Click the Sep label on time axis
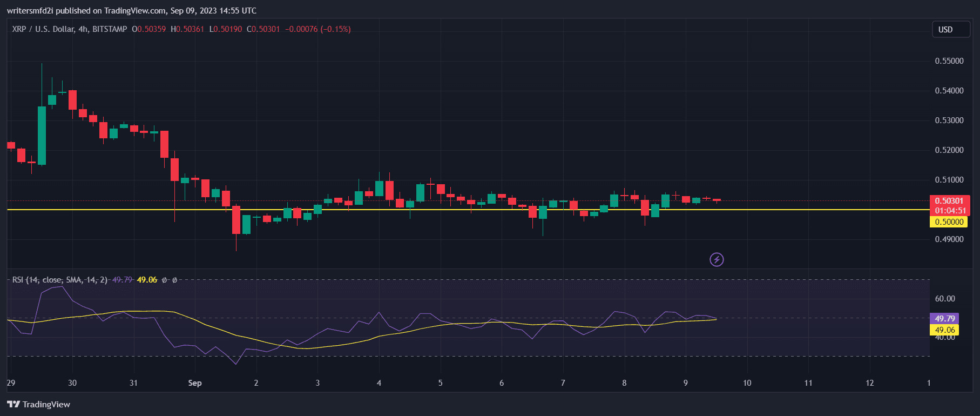This screenshot has width=980, height=416. 194,383
